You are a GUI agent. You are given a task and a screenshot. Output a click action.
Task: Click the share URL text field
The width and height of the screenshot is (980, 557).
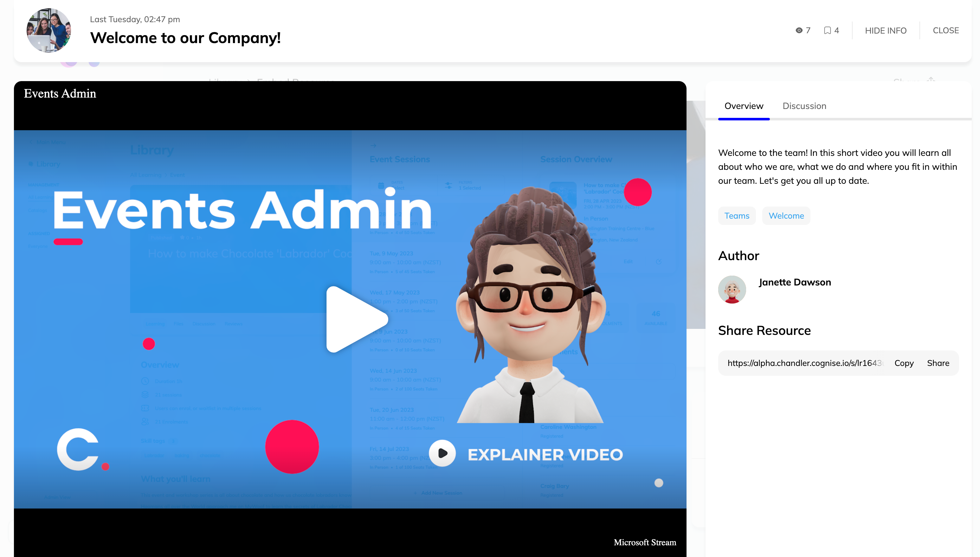[803, 363]
